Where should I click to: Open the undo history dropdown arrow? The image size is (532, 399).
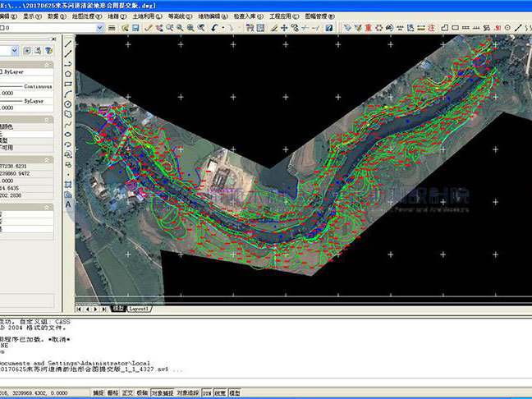223,28
